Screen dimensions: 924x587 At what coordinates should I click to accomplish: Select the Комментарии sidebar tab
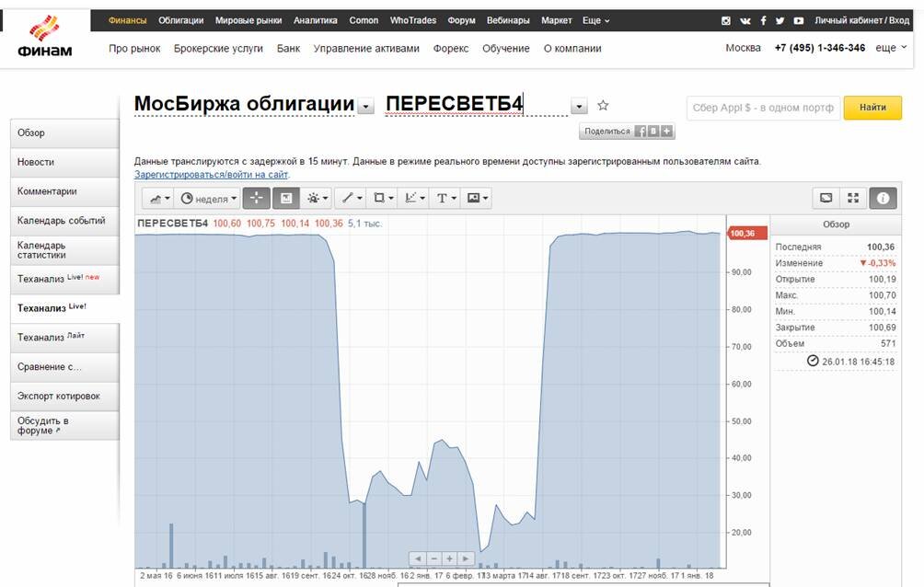(64, 191)
